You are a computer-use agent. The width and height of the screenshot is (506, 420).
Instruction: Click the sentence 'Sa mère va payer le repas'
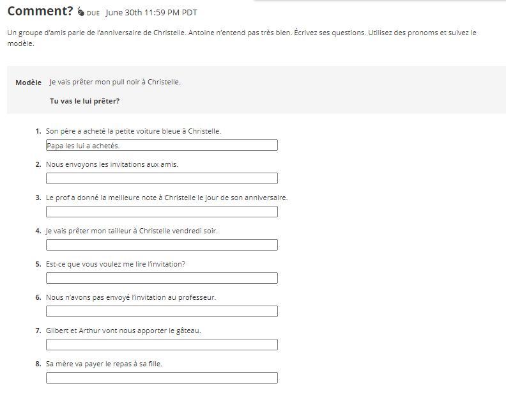point(104,364)
